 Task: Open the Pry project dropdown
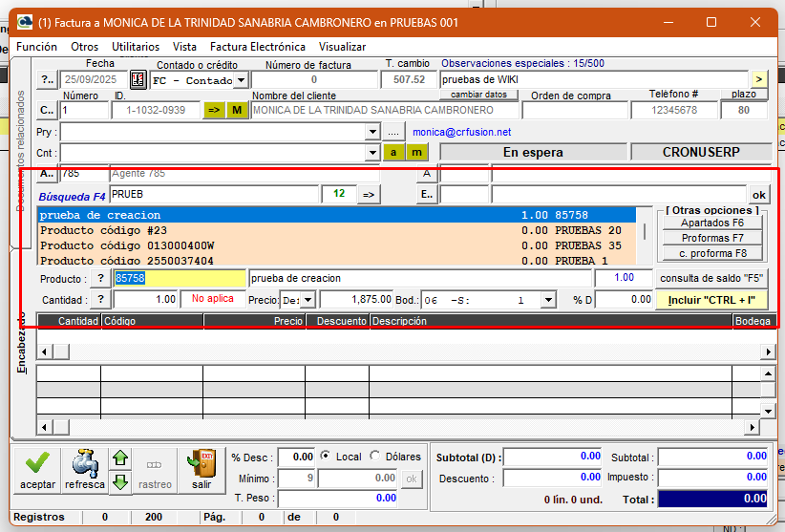(x=372, y=132)
